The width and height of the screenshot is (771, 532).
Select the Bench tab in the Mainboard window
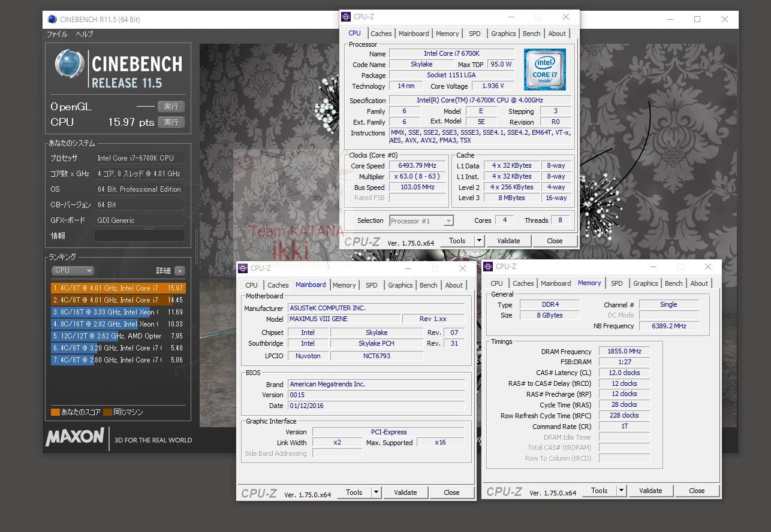point(428,285)
